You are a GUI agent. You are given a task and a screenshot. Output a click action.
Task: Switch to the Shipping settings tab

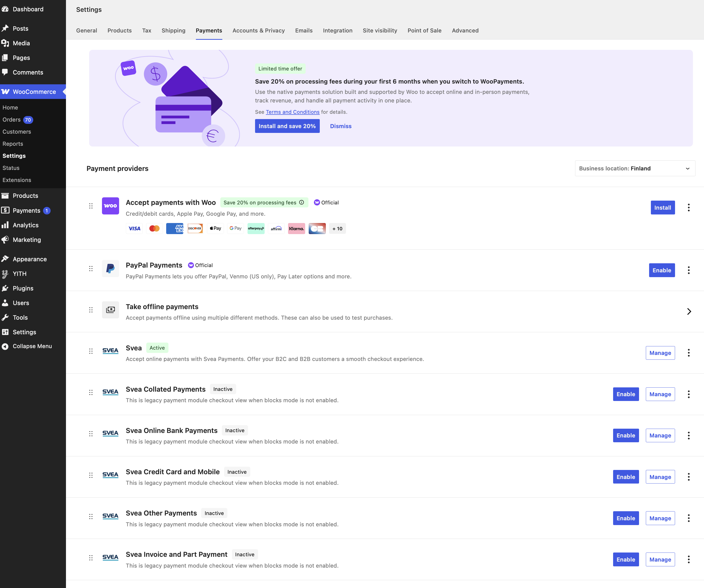173,30
